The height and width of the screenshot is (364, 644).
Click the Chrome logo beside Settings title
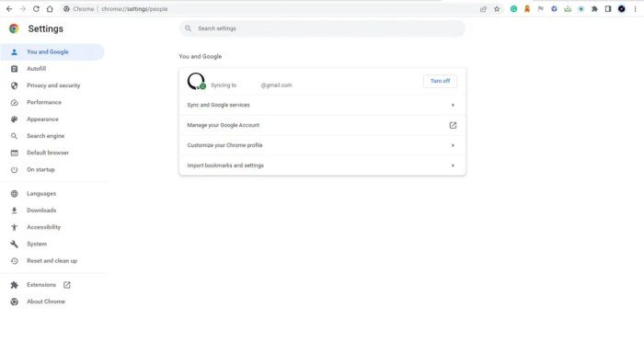(14, 28)
